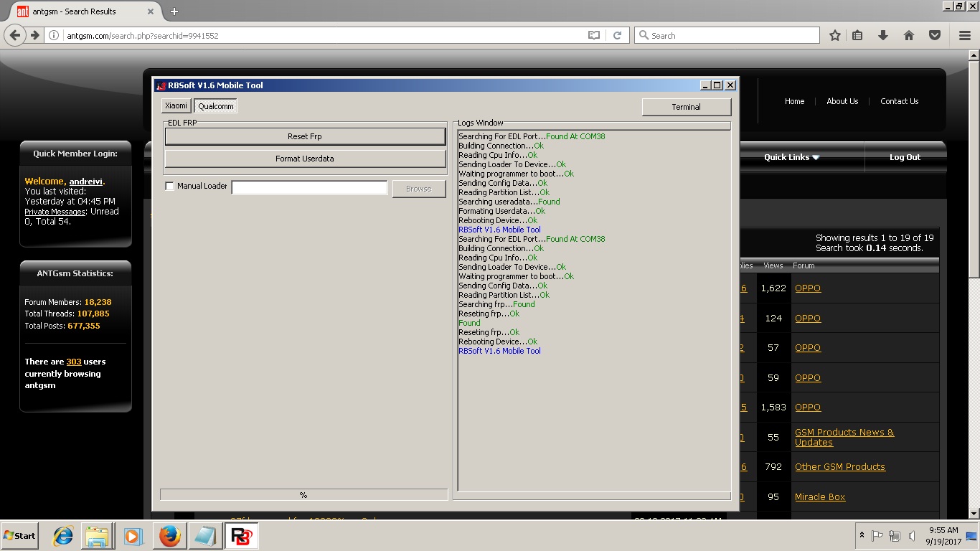Click 'Searching frp...Found' log line
This screenshot has height=551, width=980.
[496, 304]
